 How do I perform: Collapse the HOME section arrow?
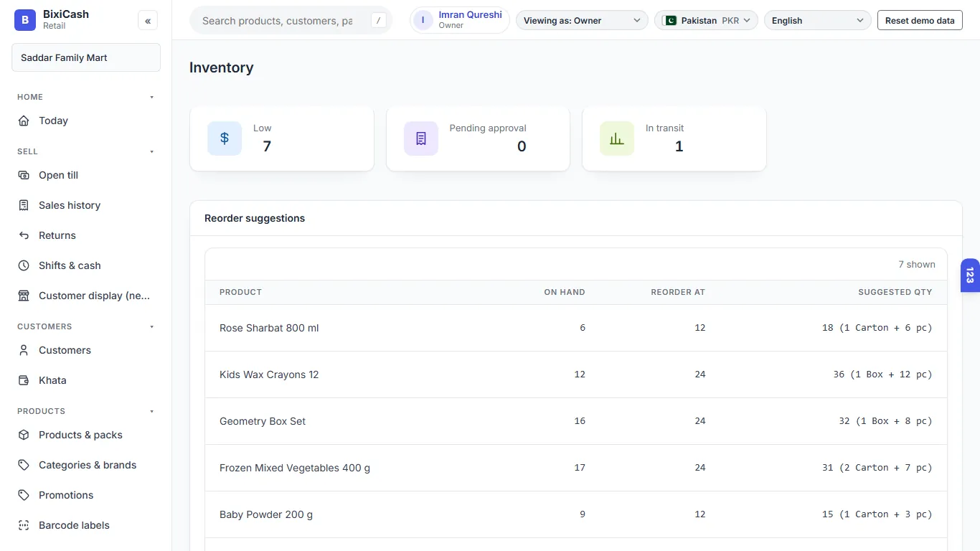(151, 97)
